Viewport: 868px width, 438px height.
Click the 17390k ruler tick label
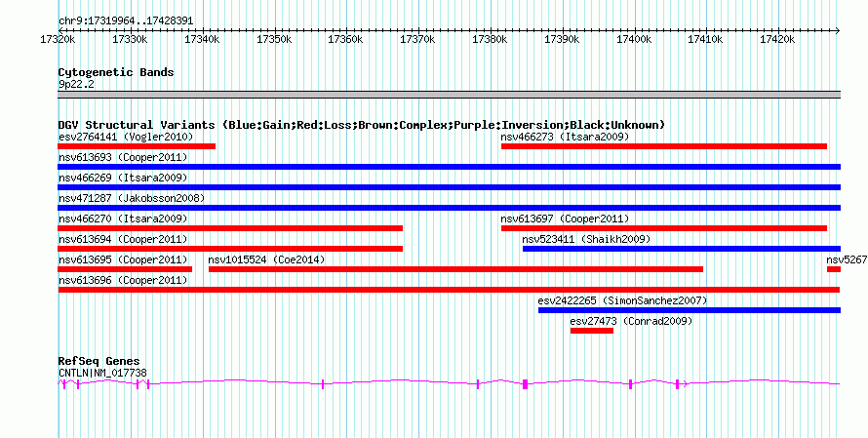click(563, 39)
